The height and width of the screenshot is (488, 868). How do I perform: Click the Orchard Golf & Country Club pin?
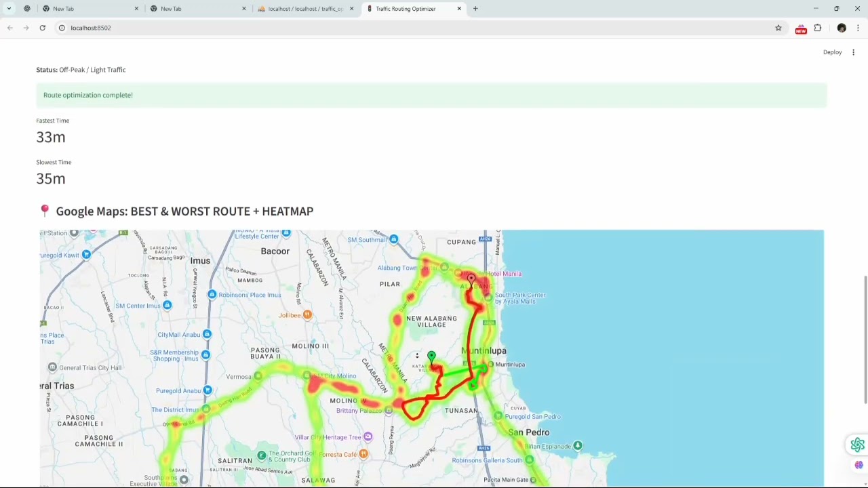tap(262, 455)
